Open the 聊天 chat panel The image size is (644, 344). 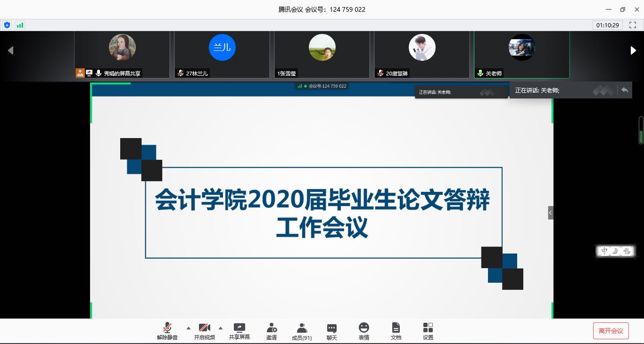[x=331, y=330]
